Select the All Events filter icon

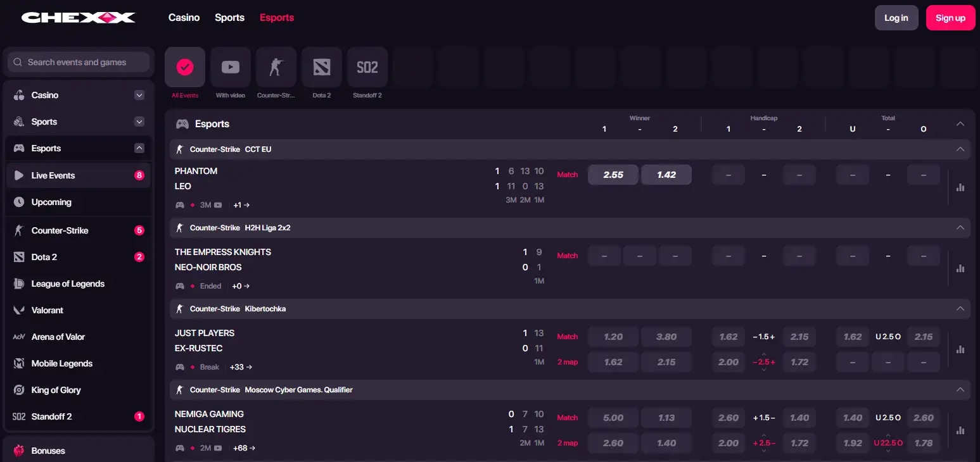[x=185, y=67]
